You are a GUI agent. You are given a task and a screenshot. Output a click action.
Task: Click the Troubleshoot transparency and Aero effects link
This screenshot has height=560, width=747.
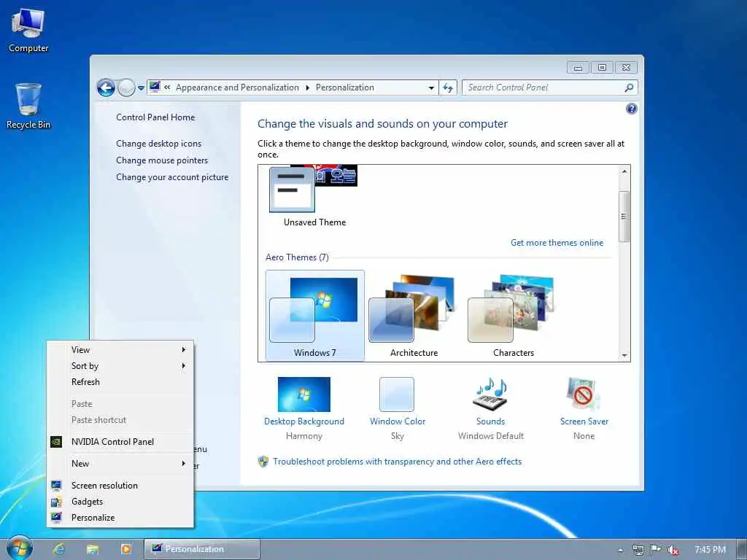pos(397,462)
